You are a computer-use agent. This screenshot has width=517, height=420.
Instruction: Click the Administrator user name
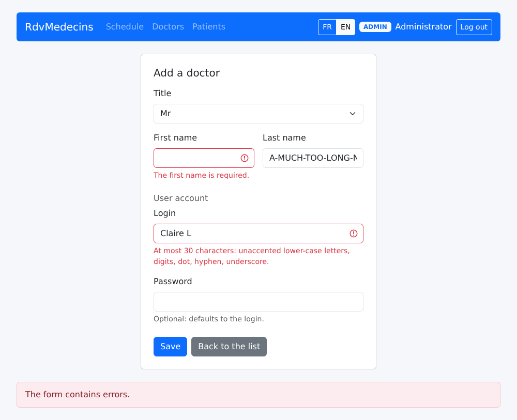tap(423, 27)
